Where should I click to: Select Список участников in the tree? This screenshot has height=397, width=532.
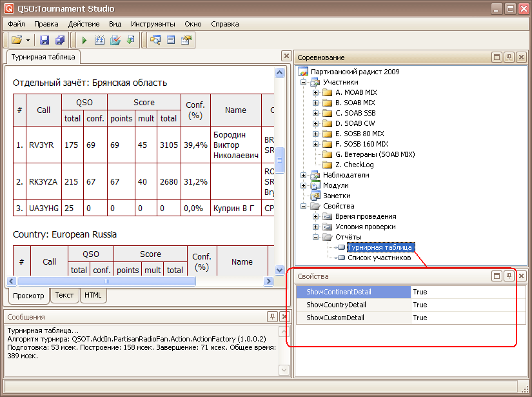tap(379, 258)
